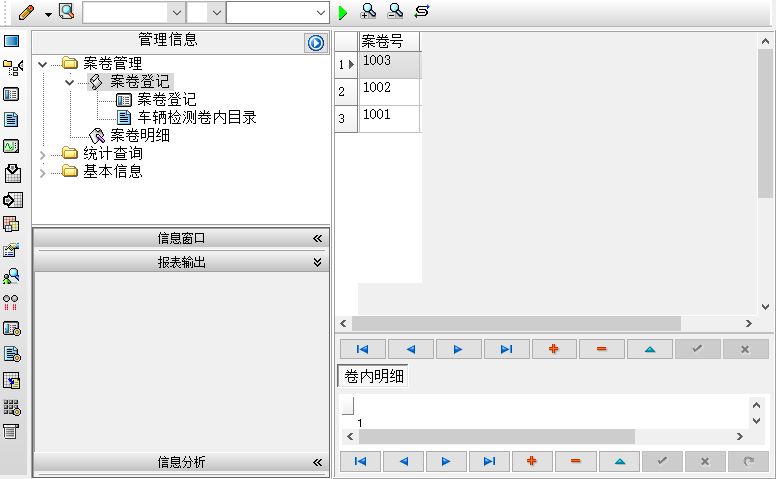Click the chart report sidebar icon

pyautogui.click(x=11, y=250)
